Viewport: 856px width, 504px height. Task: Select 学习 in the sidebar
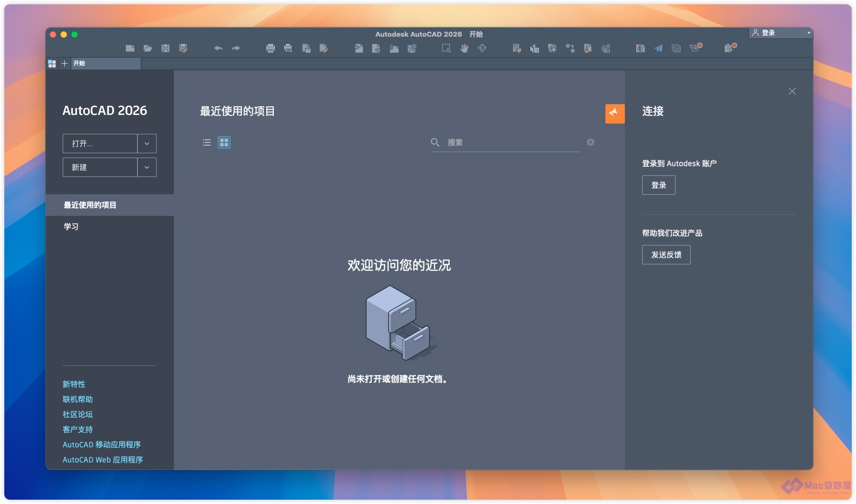[x=110, y=227]
